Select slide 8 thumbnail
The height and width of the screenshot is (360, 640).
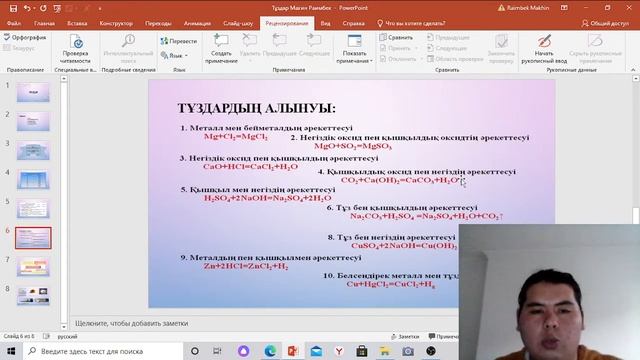tap(33, 296)
